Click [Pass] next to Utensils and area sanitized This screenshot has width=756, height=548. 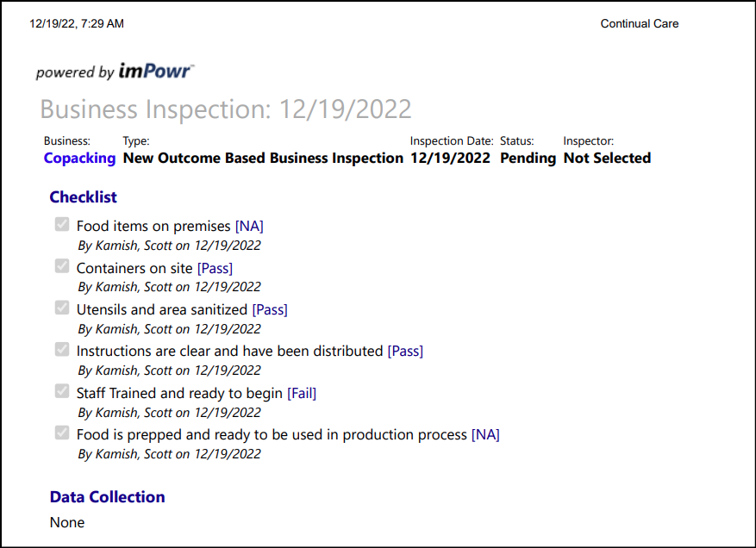point(270,309)
